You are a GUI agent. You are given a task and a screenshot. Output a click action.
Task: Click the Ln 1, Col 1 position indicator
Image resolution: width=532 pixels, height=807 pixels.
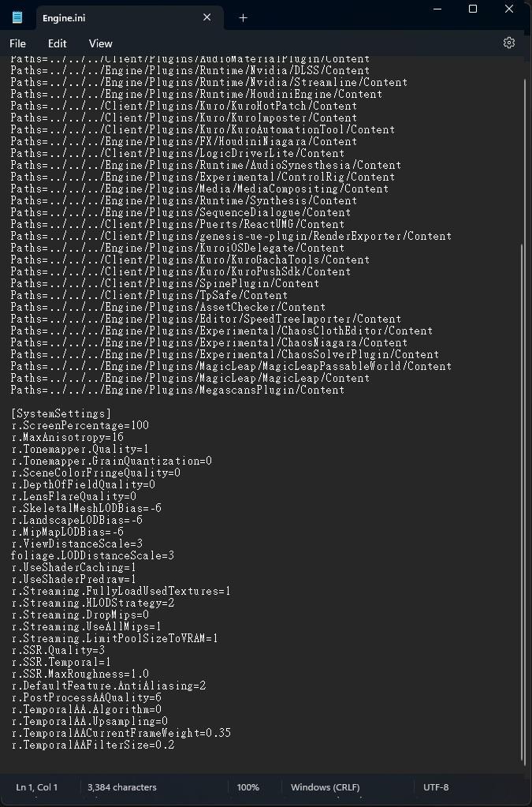pyautogui.click(x=37, y=787)
